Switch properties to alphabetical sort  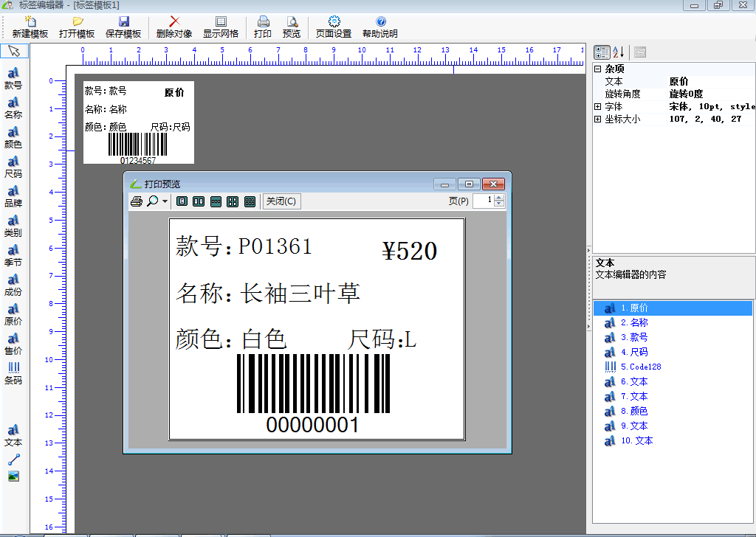pyautogui.click(x=619, y=52)
